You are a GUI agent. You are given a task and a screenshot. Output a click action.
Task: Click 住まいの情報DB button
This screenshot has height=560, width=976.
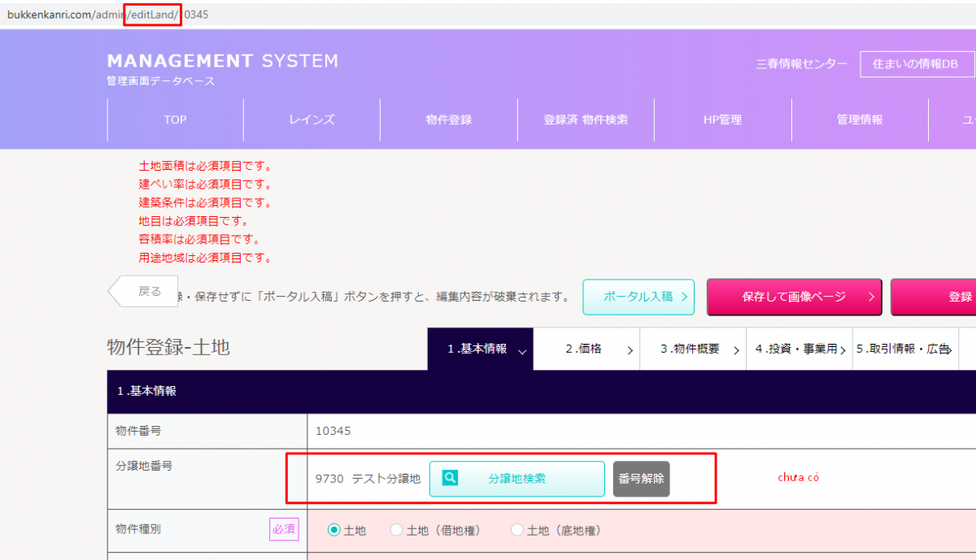point(917,63)
